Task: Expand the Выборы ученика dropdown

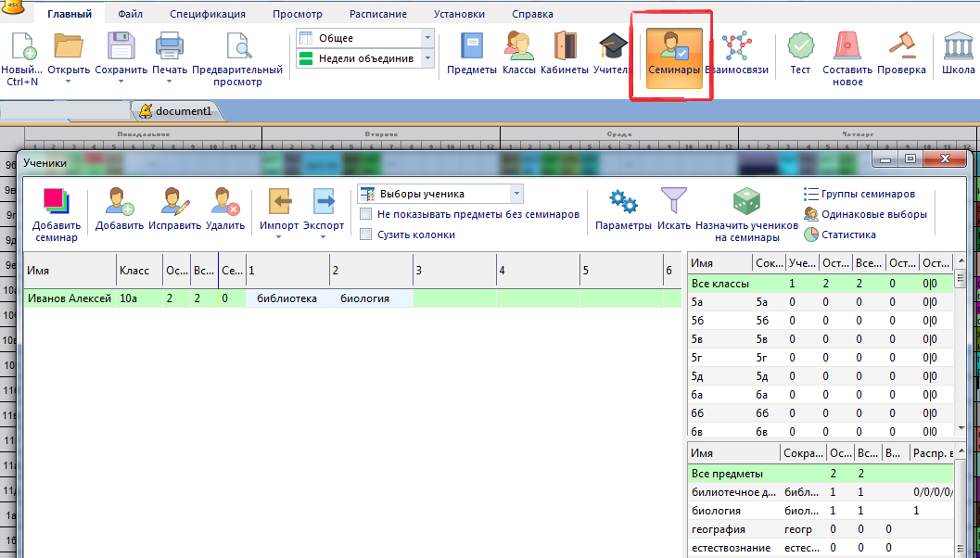Action: (x=517, y=194)
